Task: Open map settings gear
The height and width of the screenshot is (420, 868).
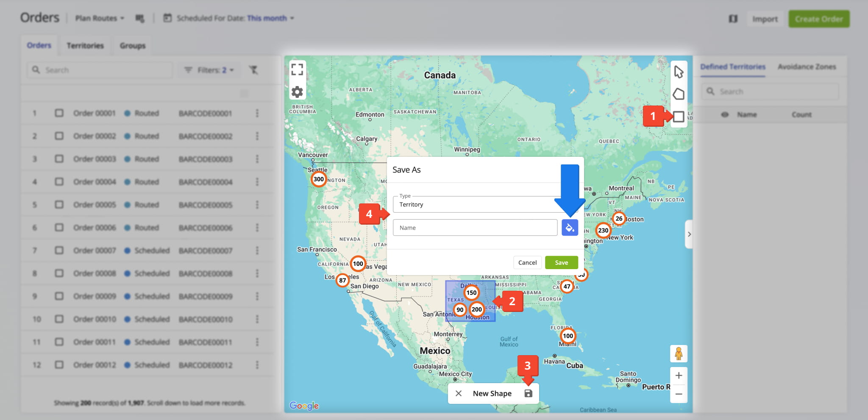Action: click(x=297, y=92)
